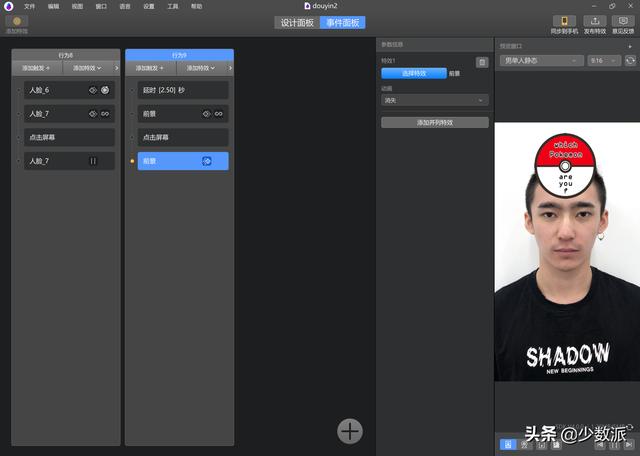Click the blue 选择特效 button
The width and height of the screenshot is (640, 456).
[x=413, y=73]
